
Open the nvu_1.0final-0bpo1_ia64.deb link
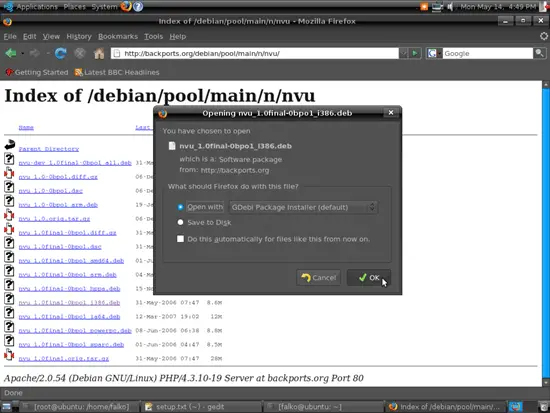pyautogui.click(x=69, y=317)
